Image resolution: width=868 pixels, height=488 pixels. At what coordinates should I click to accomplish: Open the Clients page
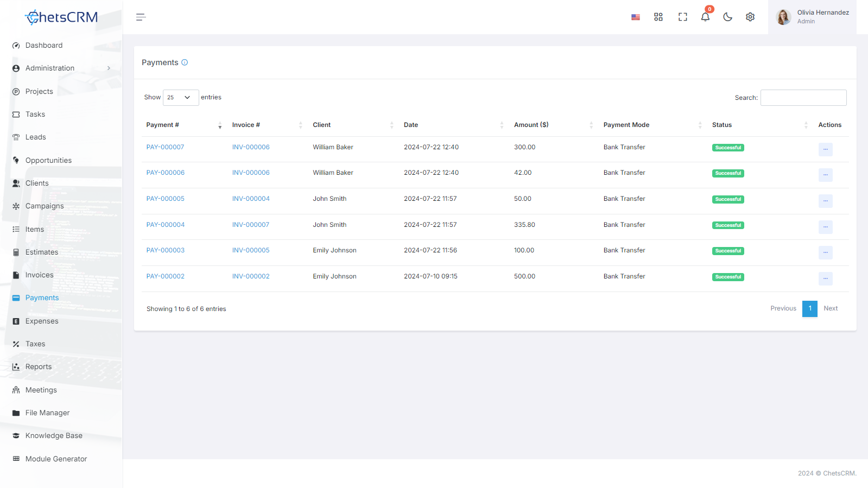tap(37, 183)
